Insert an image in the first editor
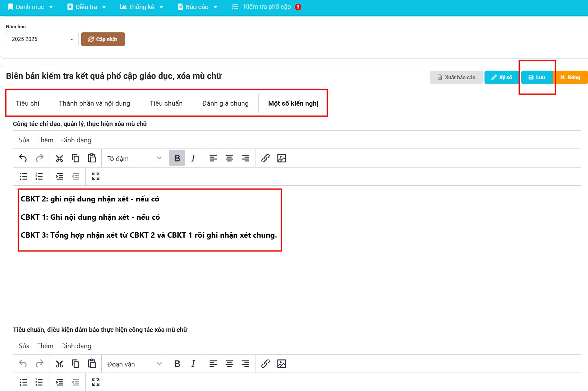The width and height of the screenshot is (588, 391). coord(281,158)
